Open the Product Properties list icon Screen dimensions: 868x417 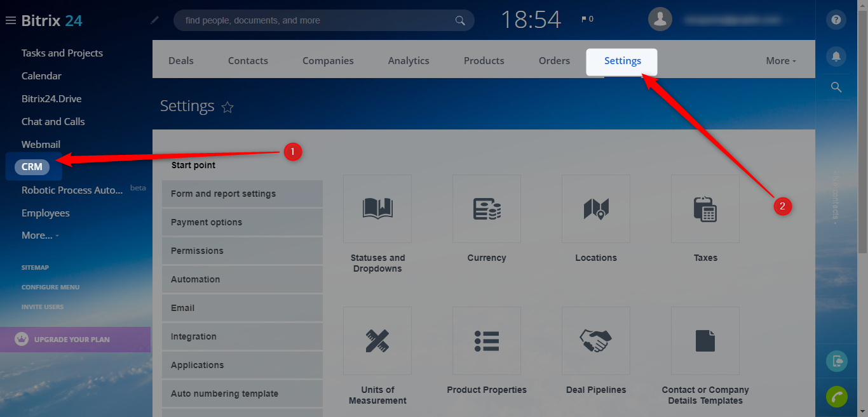(487, 341)
